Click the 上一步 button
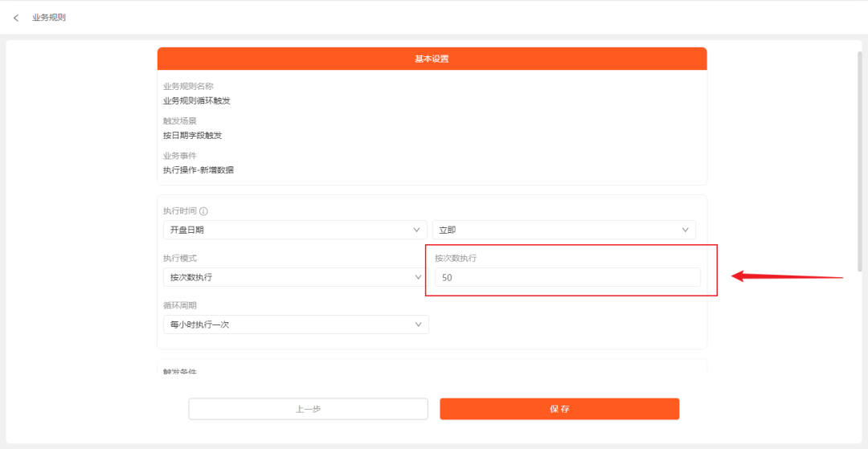The image size is (868, 449). [309, 409]
